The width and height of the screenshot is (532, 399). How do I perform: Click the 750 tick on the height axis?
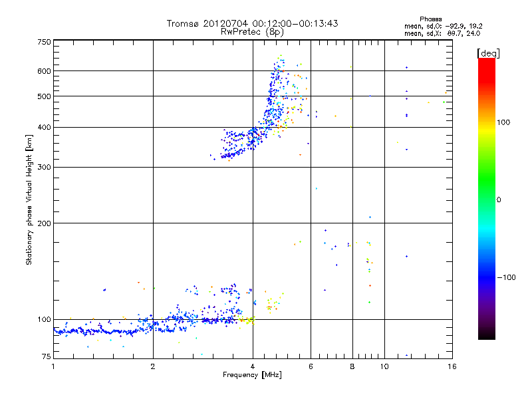(44, 42)
